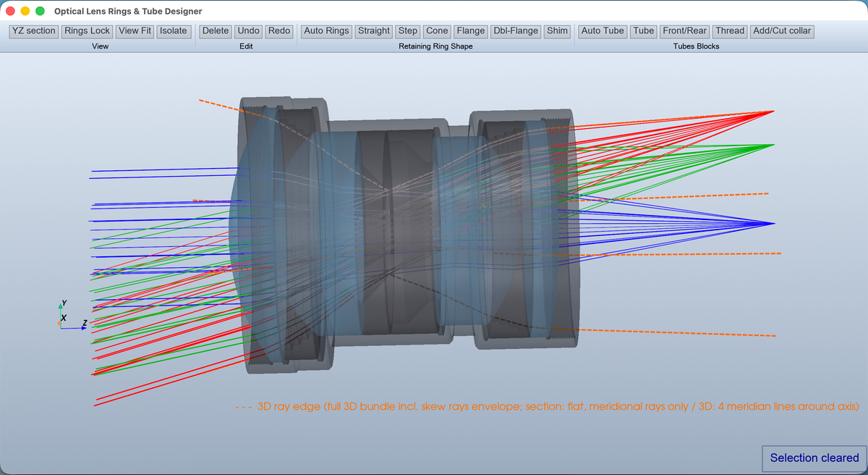This screenshot has width=868, height=475.
Task: Undo the last edit
Action: tap(248, 31)
